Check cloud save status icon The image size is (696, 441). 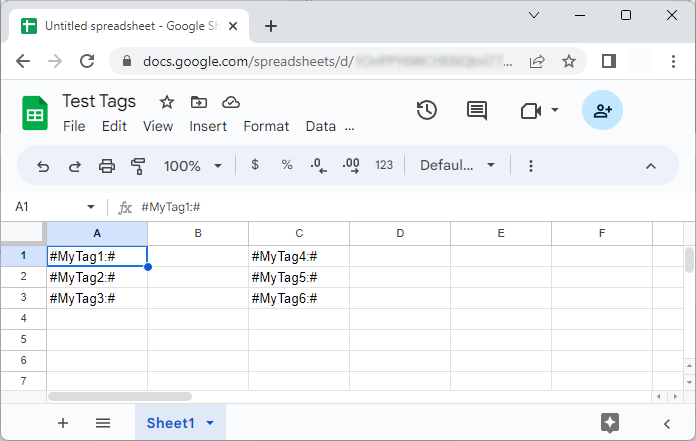pos(231,102)
